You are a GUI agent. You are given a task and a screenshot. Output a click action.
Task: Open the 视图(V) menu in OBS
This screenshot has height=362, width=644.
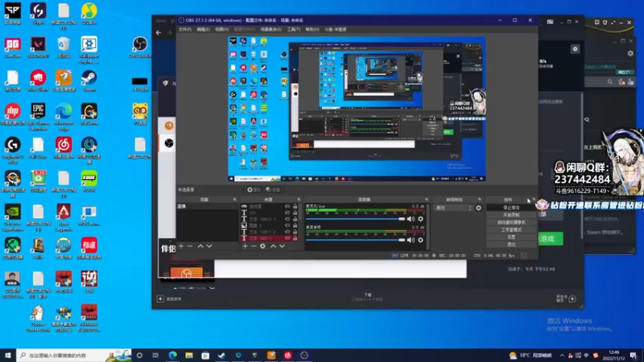222,30
